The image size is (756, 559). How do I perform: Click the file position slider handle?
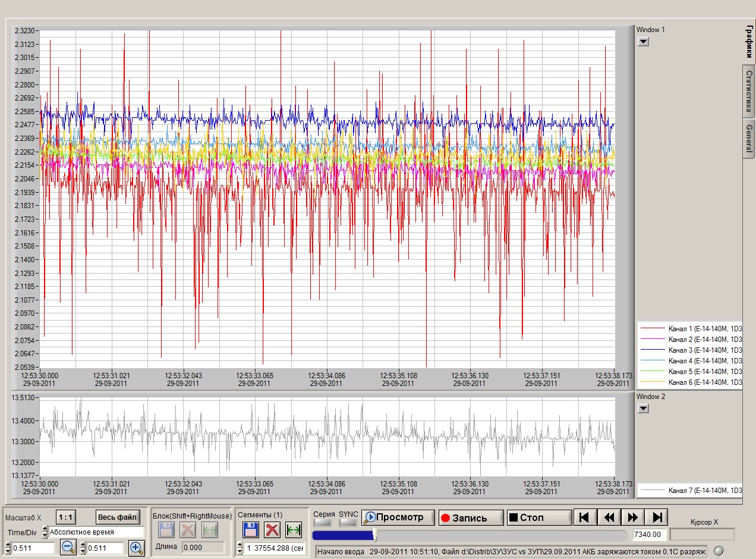click(x=374, y=535)
